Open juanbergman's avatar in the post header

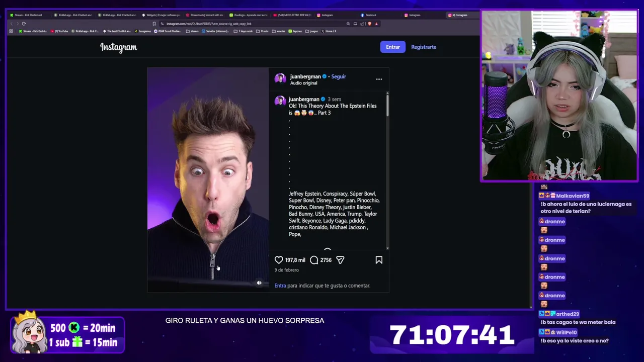(x=280, y=78)
